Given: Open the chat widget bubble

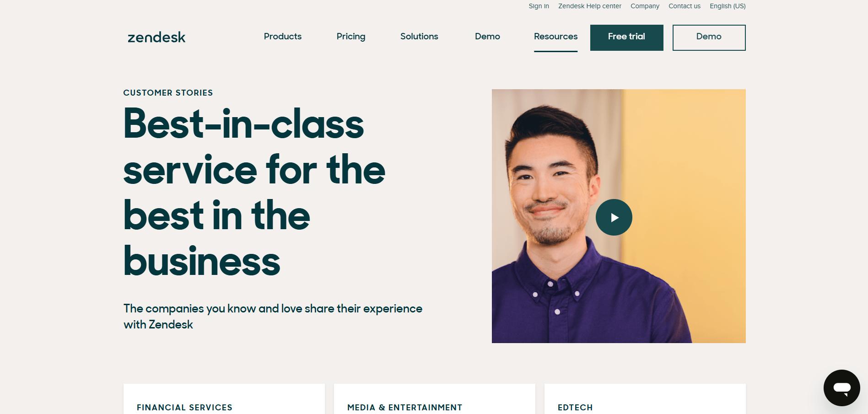Looking at the screenshot, I should [841, 388].
